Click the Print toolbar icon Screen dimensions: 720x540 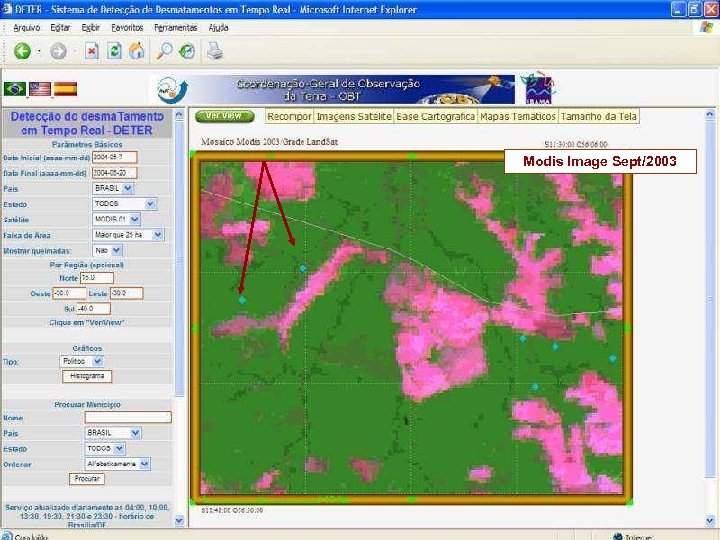click(x=214, y=51)
